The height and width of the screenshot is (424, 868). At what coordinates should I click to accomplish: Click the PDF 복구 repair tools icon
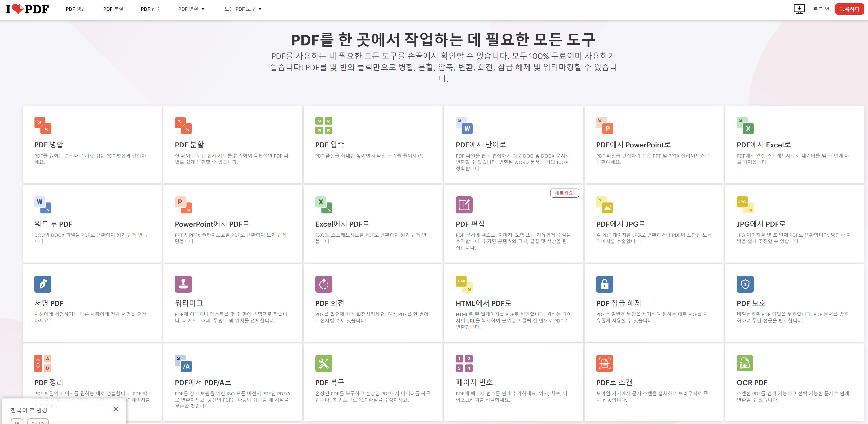tap(323, 363)
